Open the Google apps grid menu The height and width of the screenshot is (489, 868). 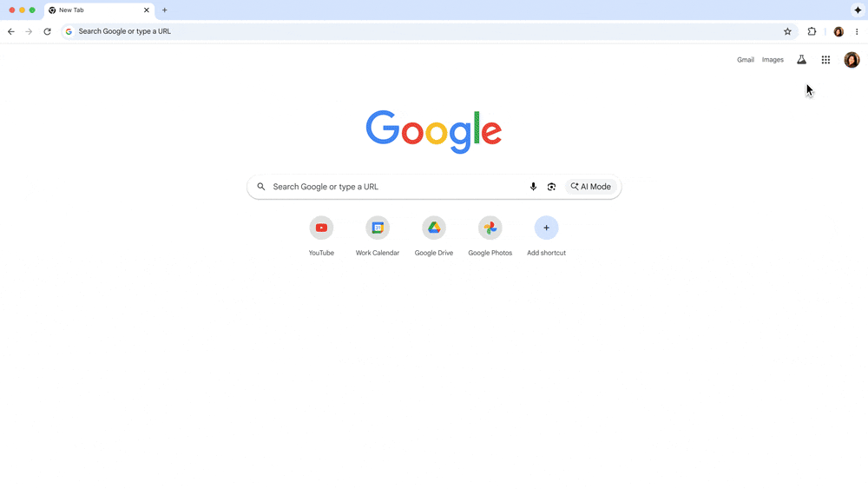tap(825, 60)
